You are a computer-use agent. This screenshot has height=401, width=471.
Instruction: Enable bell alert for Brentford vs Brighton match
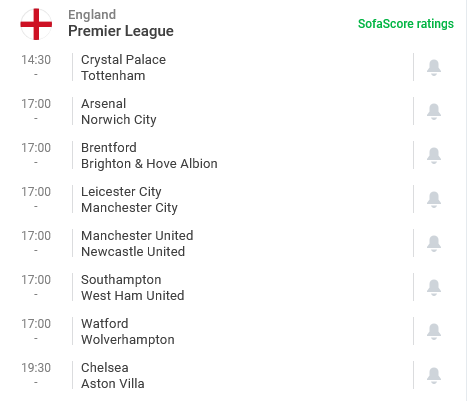pos(434,156)
